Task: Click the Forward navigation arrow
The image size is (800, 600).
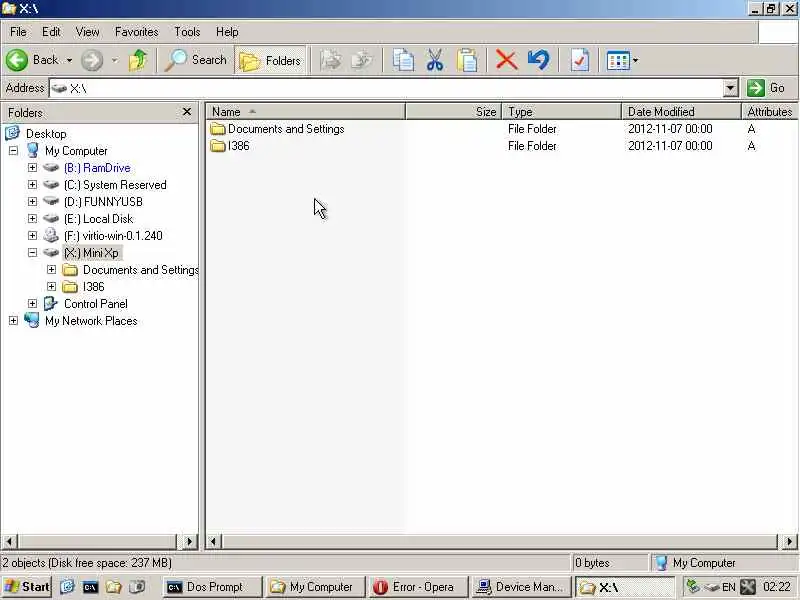Action: click(92, 60)
